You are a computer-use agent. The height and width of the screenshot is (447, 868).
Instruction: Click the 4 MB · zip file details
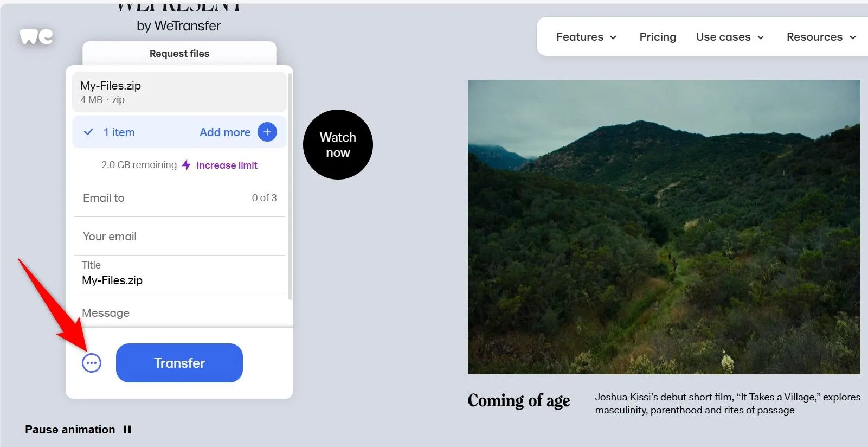pos(102,100)
